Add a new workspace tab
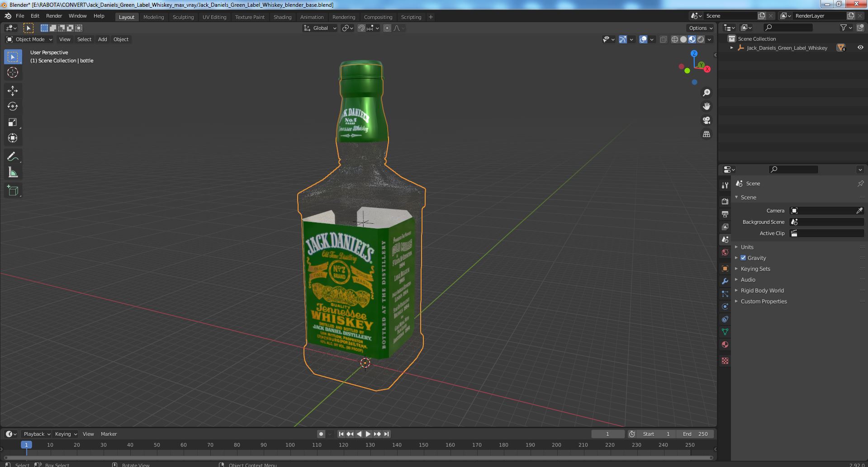 431,17
